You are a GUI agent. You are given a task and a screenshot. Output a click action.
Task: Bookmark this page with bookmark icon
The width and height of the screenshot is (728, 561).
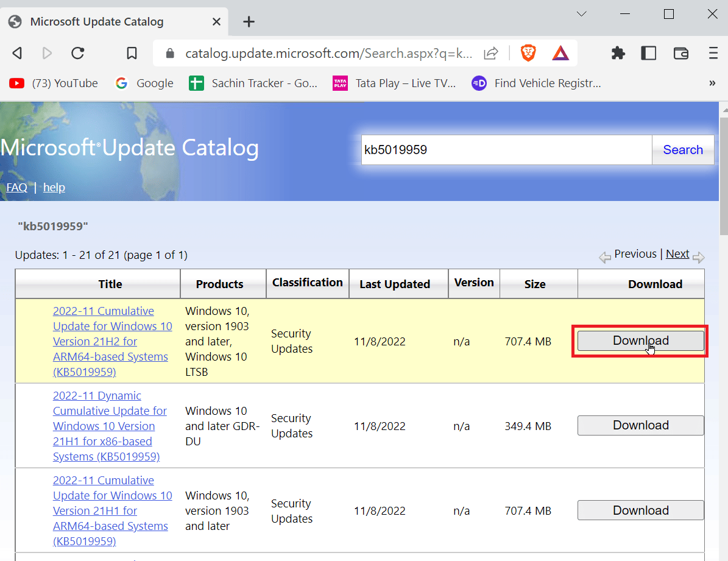coord(132,54)
